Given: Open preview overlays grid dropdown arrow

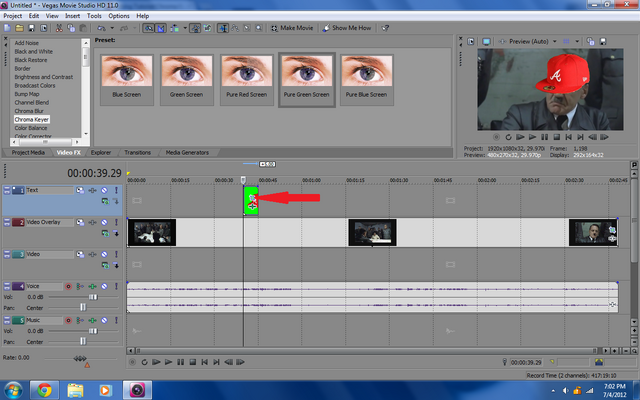Looking at the screenshot, I should coord(577,42).
